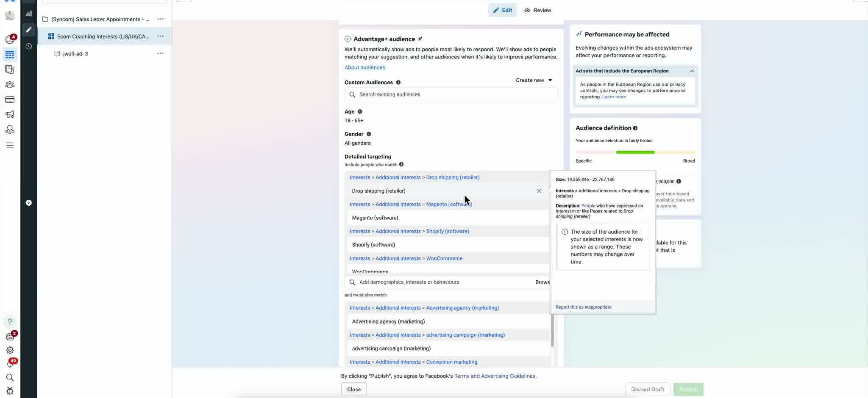This screenshot has width=868, height=398.
Task: Open more options for Ecom Coaching ad set
Action: tap(160, 36)
